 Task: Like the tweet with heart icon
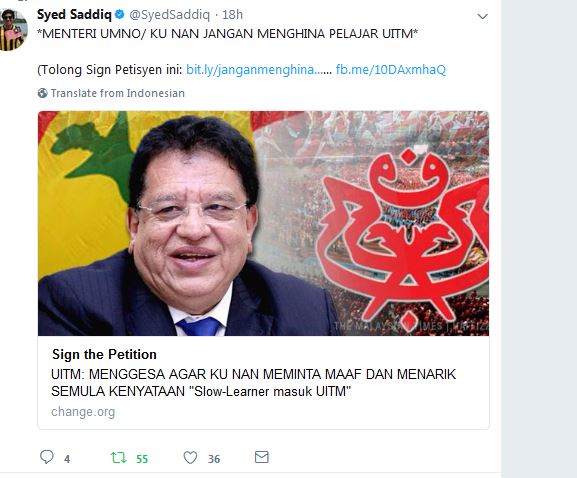pos(190,458)
